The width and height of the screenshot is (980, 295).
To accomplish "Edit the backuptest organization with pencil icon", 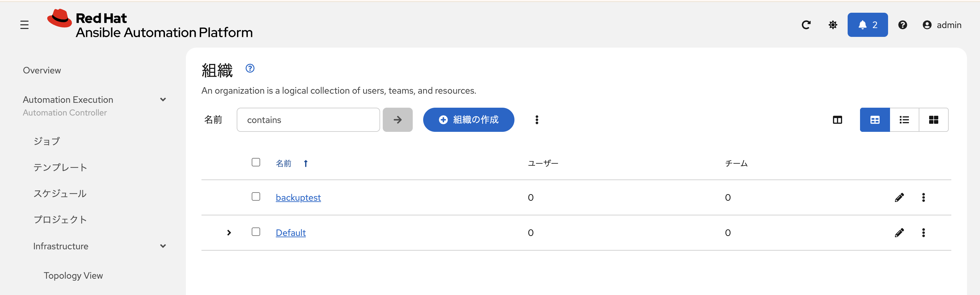I will pos(899,197).
